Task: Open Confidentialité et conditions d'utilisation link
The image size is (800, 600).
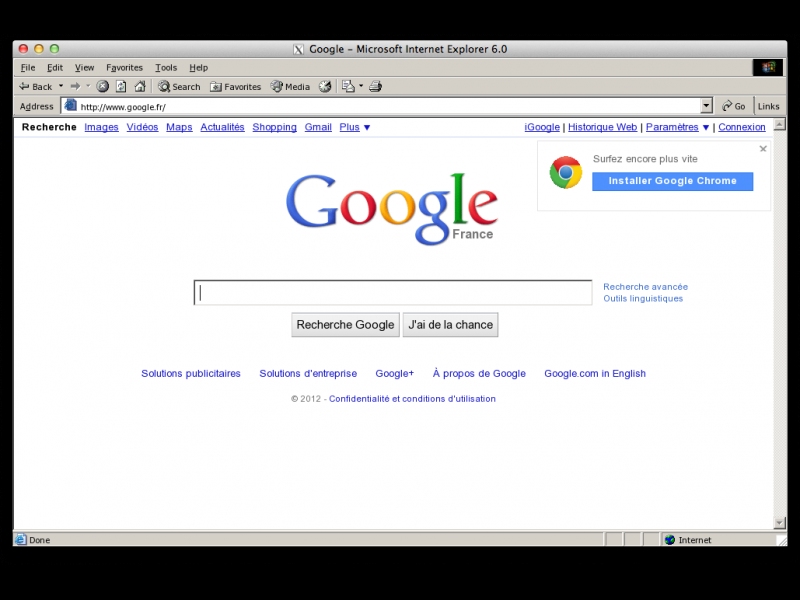Action: click(x=412, y=399)
